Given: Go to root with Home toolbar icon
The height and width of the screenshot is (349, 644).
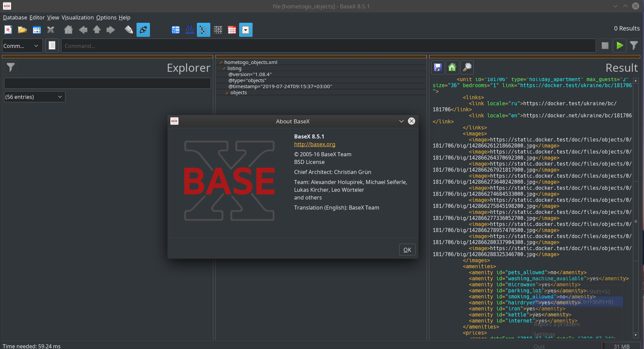Looking at the screenshot, I should pos(68,30).
